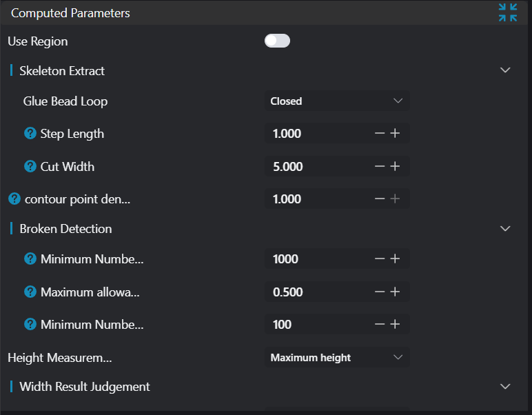Open the Height Measurement dropdown

(x=337, y=358)
